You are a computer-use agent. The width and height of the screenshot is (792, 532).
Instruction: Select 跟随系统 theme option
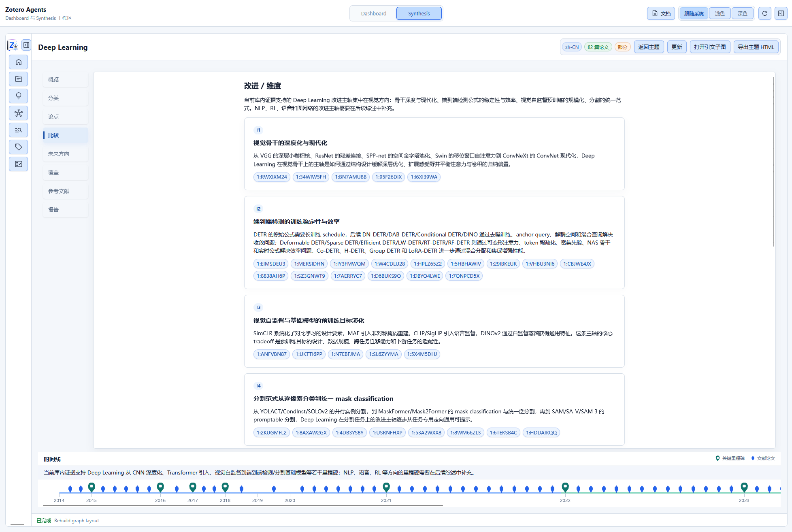[x=694, y=13]
